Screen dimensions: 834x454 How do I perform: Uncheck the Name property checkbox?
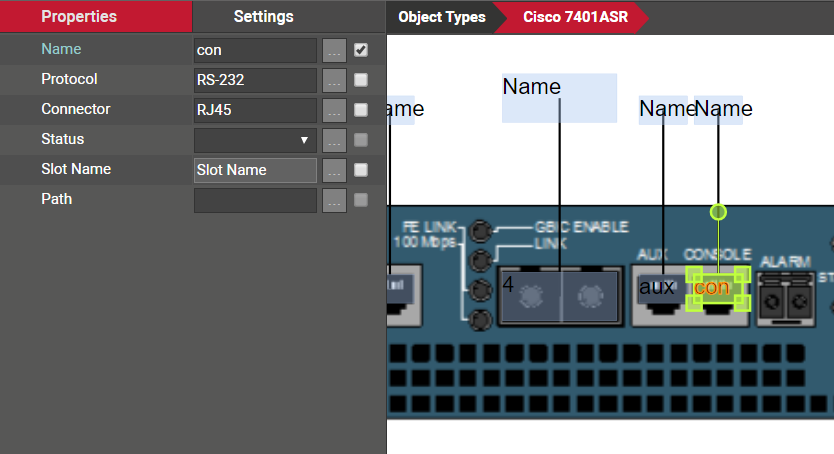361,50
